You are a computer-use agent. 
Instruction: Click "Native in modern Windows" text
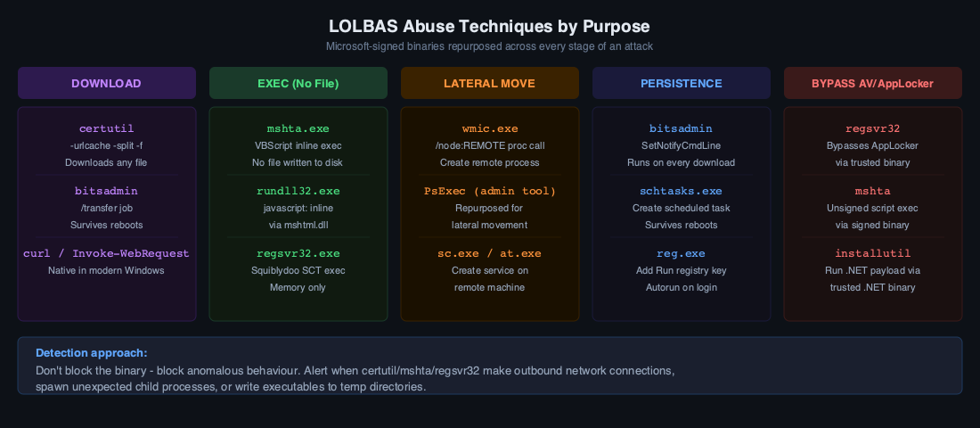tap(106, 270)
